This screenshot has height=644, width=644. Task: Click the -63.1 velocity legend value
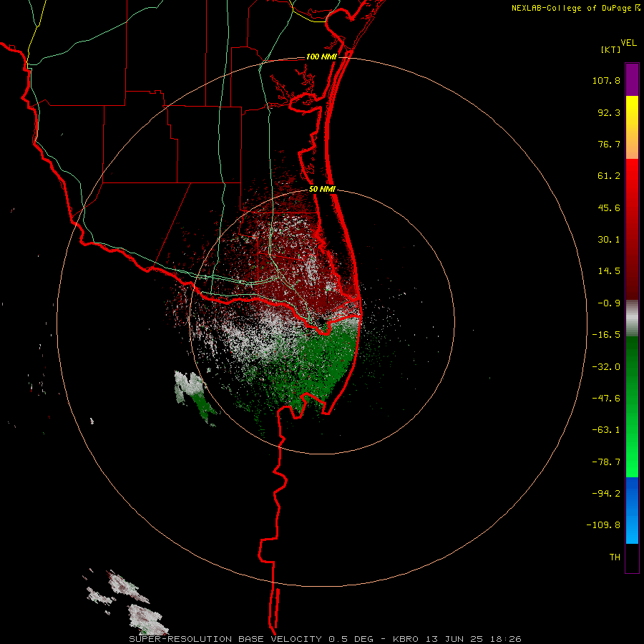tap(606, 430)
